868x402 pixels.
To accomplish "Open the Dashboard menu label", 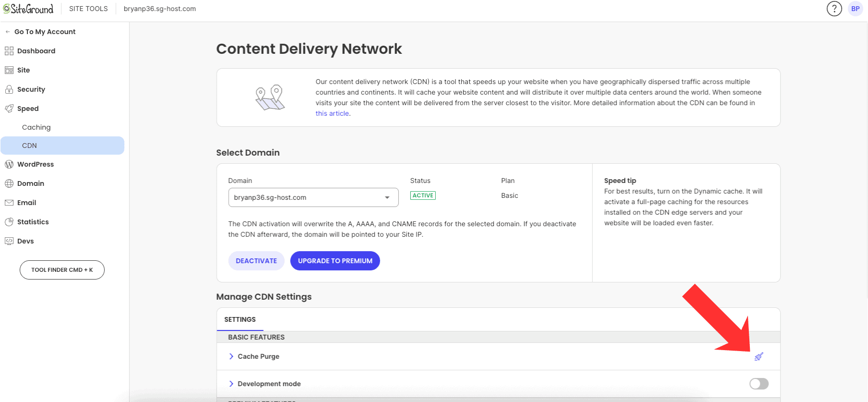I will 37,51.
